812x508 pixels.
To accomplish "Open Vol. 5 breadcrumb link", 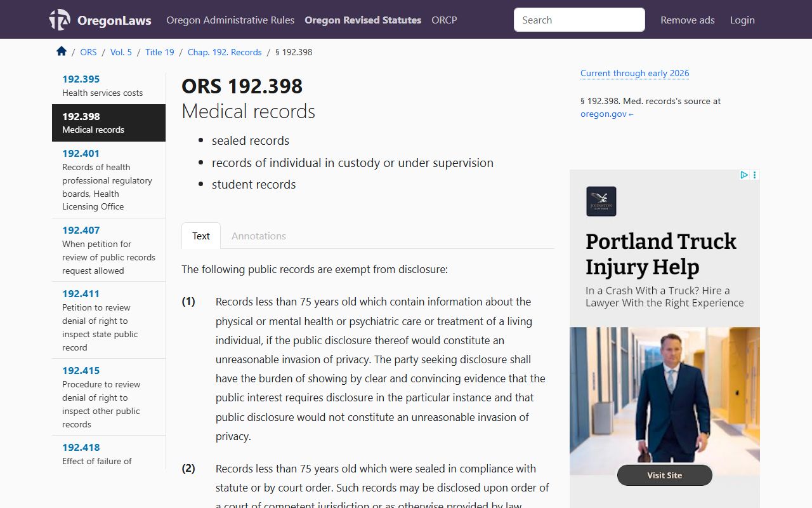I will [x=121, y=52].
